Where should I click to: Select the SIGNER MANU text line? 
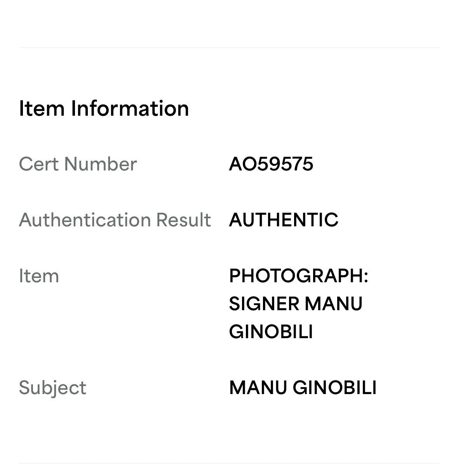click(296, 304)
